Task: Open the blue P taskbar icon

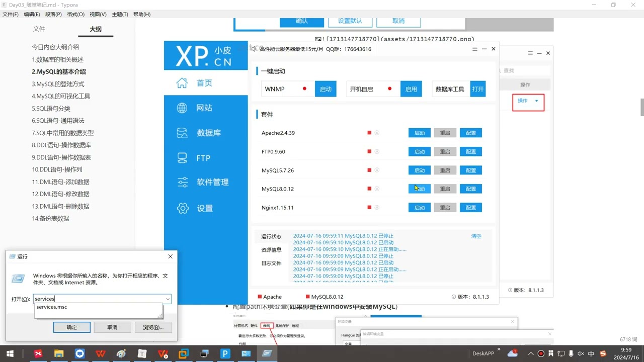Action: 225,353
